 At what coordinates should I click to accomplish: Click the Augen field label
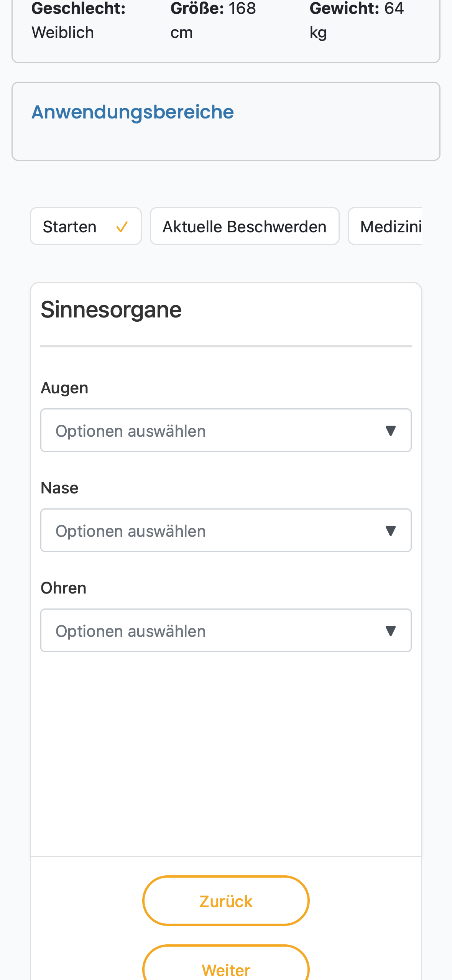tap(64, 388)
